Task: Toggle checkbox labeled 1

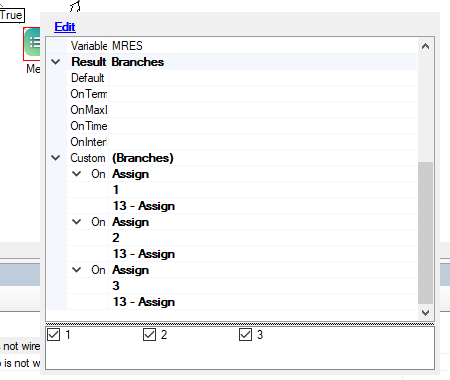Action: (x=53, y=335)
